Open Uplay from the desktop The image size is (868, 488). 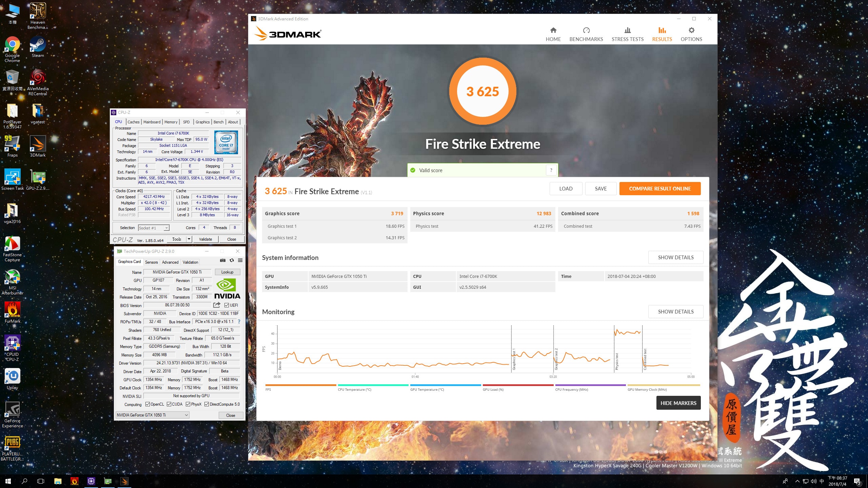pyautogui.click(x=12, y=379)
